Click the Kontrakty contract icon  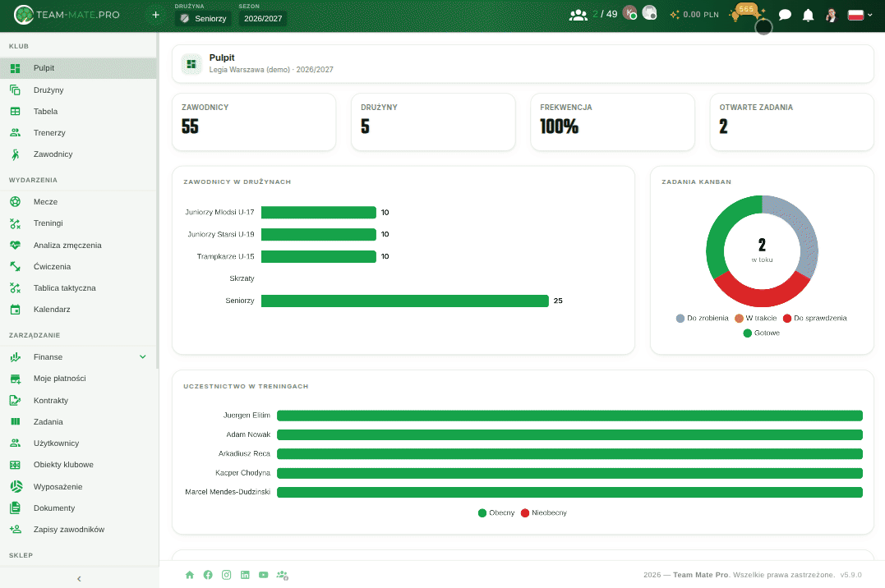point(16,401)
